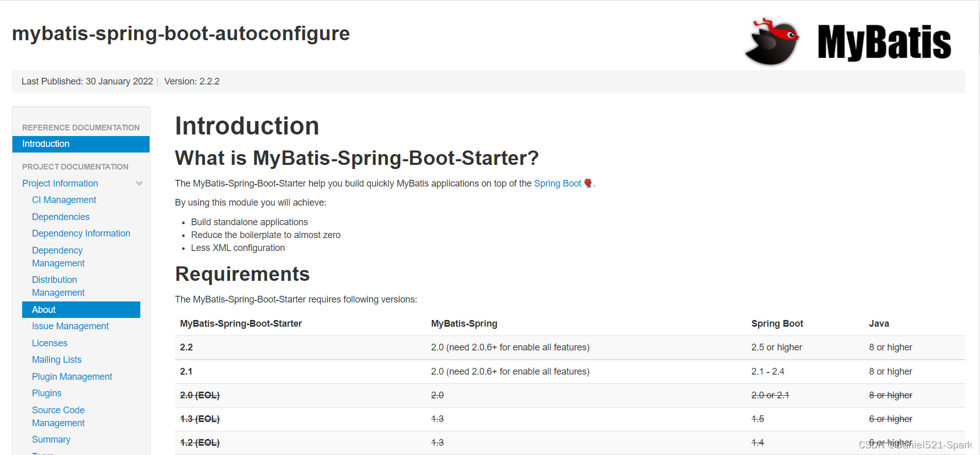Click the 'Reduce the boilerplate' bullet
This screenshot has height=455, width=980.
(x=266, y=235)
